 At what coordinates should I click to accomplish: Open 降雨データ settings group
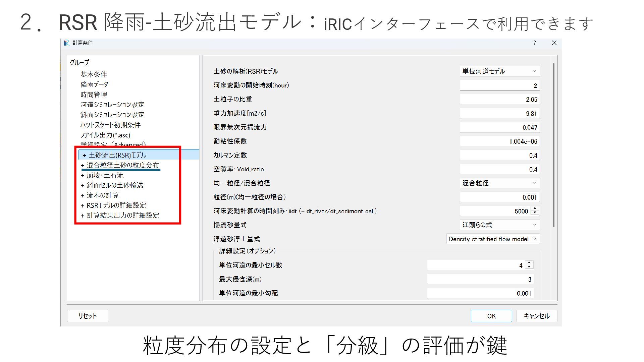pyautogui.click(x=94, y=84)
